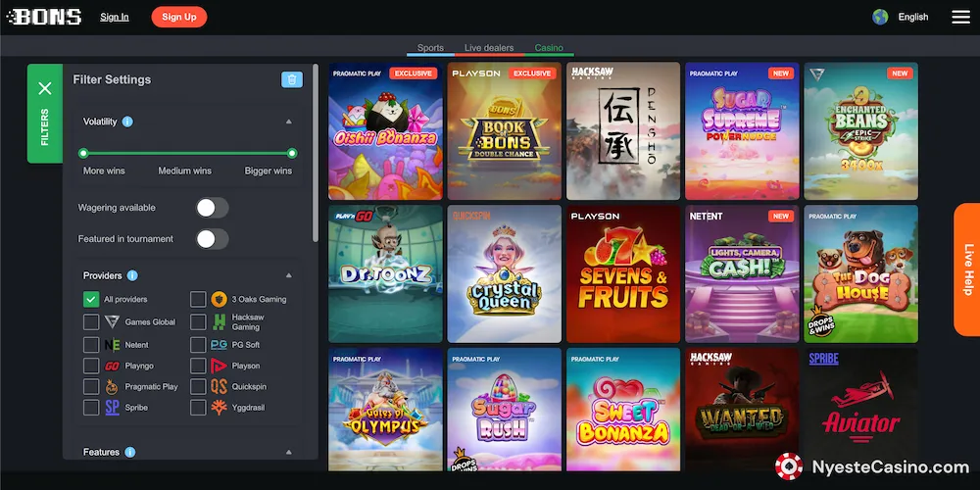Click the Yggdrasil logo icon
The height and width of the screenshot is (490, 980).
pyautogui.click(x=219, y=408)
